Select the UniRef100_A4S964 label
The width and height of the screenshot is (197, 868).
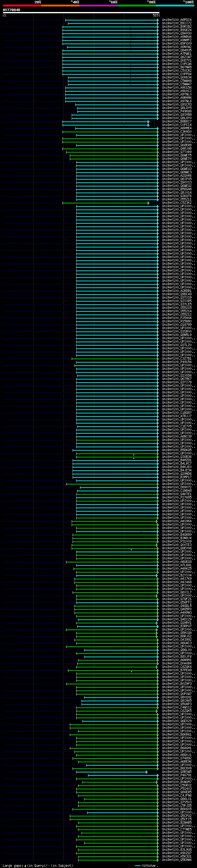coord(176,521)
